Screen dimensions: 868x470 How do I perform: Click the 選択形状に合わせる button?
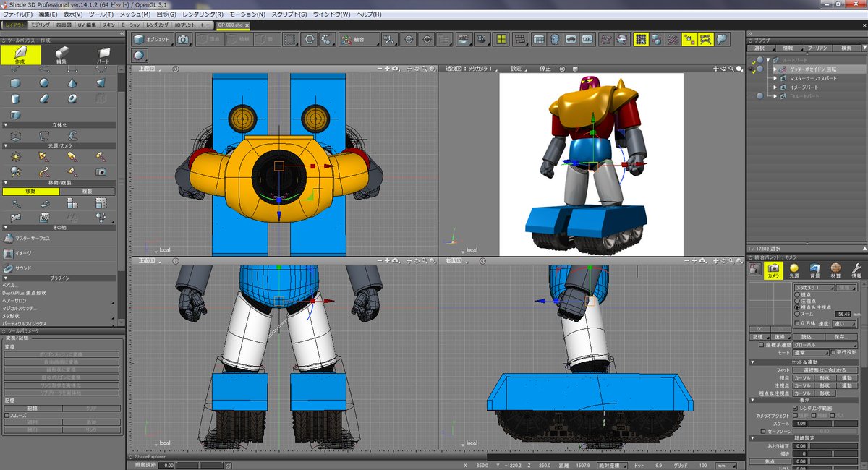click(825, 370)
